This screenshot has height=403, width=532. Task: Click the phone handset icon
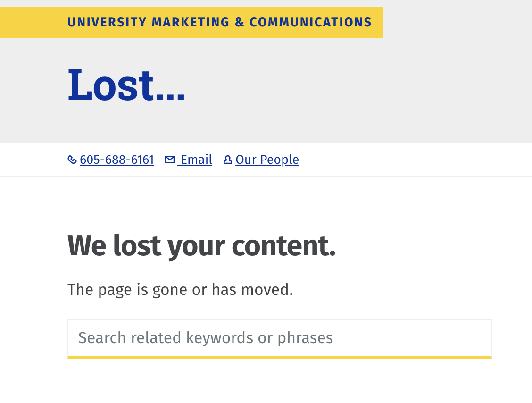tap(72, 160)
